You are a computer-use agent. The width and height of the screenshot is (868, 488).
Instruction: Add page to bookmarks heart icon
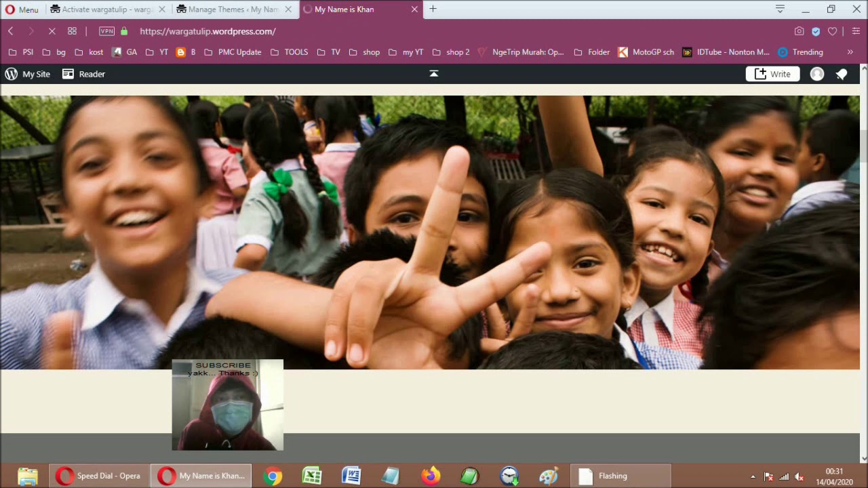(x=833, y=31)
